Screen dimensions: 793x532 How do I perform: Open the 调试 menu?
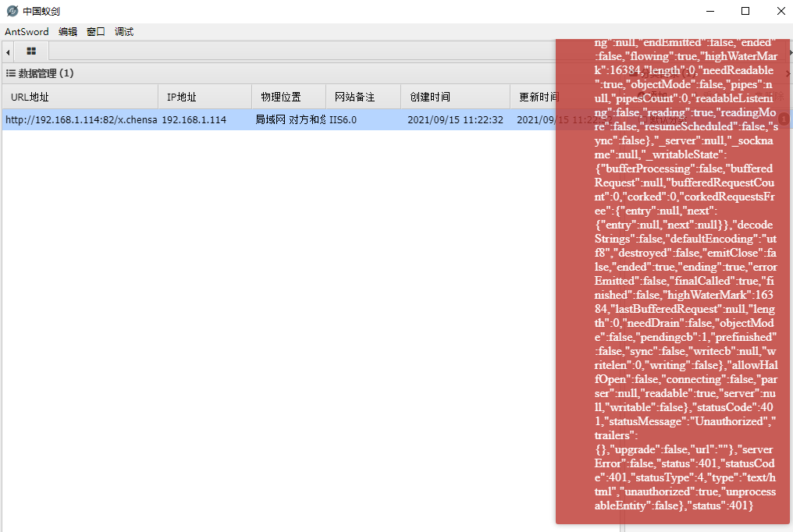coord(124,32)
